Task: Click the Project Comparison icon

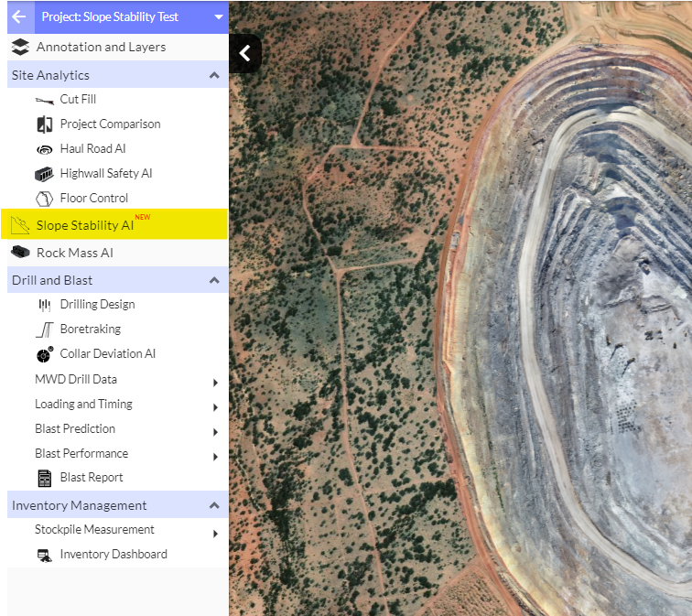Action: coord(44,124)
